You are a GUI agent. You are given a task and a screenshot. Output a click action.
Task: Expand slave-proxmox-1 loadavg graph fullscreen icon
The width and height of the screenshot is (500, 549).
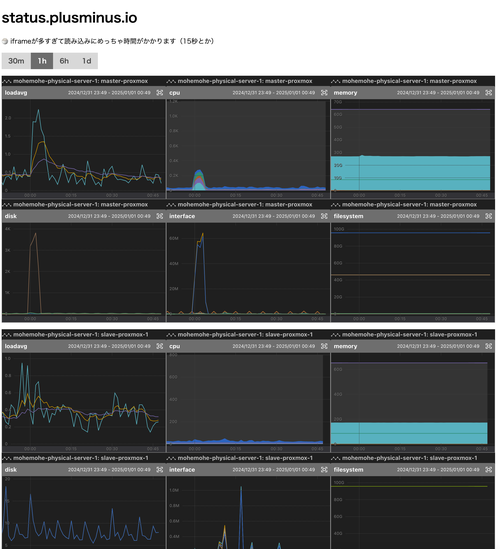160,346
